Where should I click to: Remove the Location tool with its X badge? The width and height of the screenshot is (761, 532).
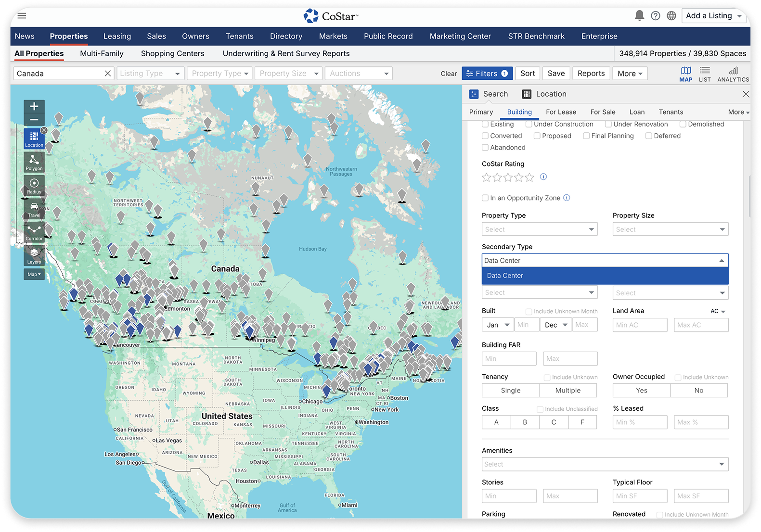pyautogui.click(x=44, y=130)
